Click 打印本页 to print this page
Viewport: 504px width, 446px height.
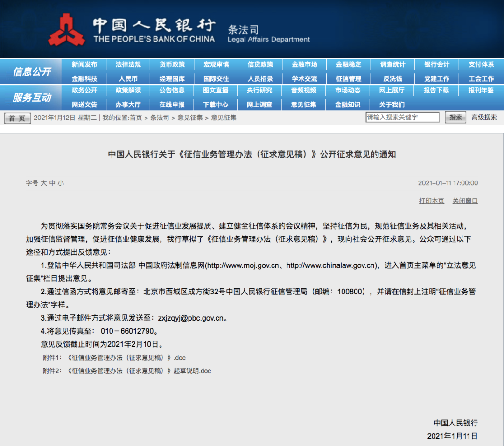pyautogui.click(x=431, y=201)
